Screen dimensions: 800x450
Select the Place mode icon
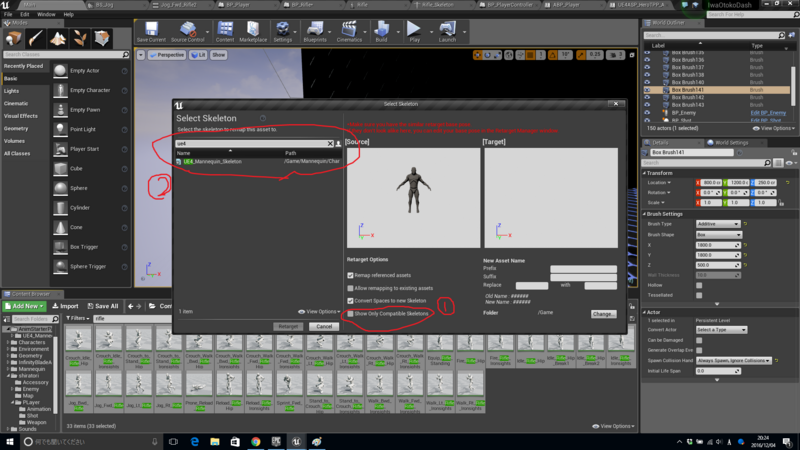[13, 38]
